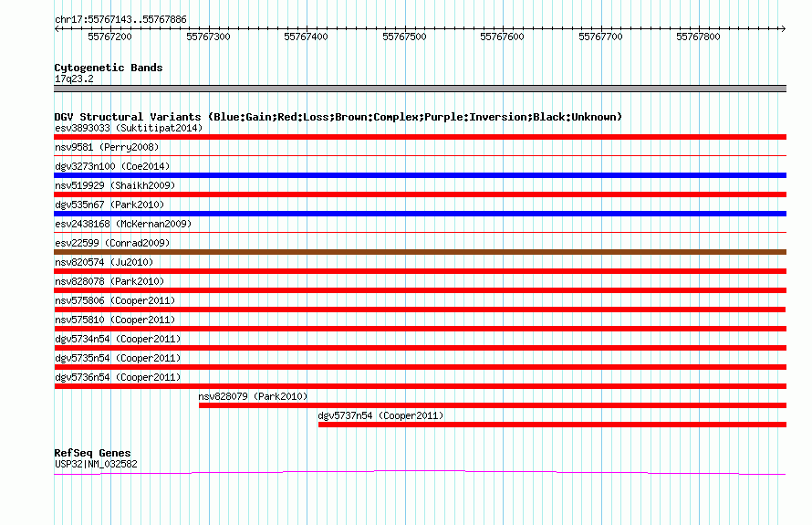Click the shorter red bar under nsv828079
Viewport: 812px width, 525px height.
(493, 405)
